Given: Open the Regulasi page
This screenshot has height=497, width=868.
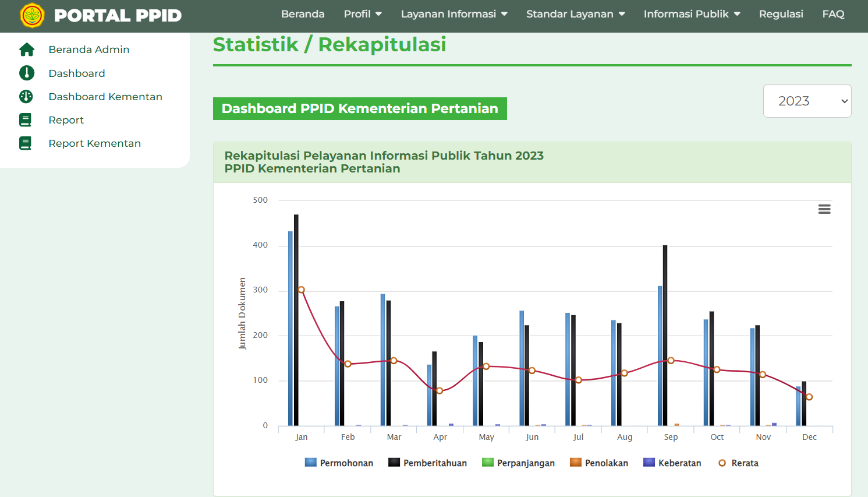Looking at the screenshot, I should pos(781,14).
